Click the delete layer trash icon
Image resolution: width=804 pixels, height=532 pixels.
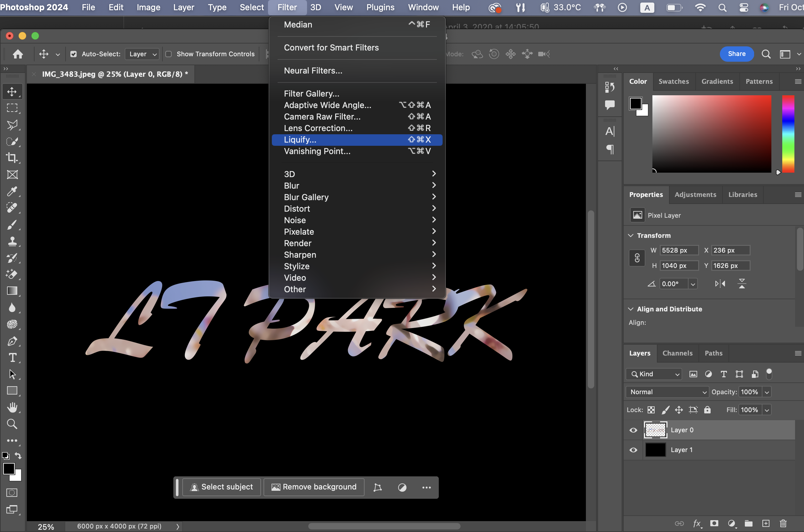click(x=783, y=523)
